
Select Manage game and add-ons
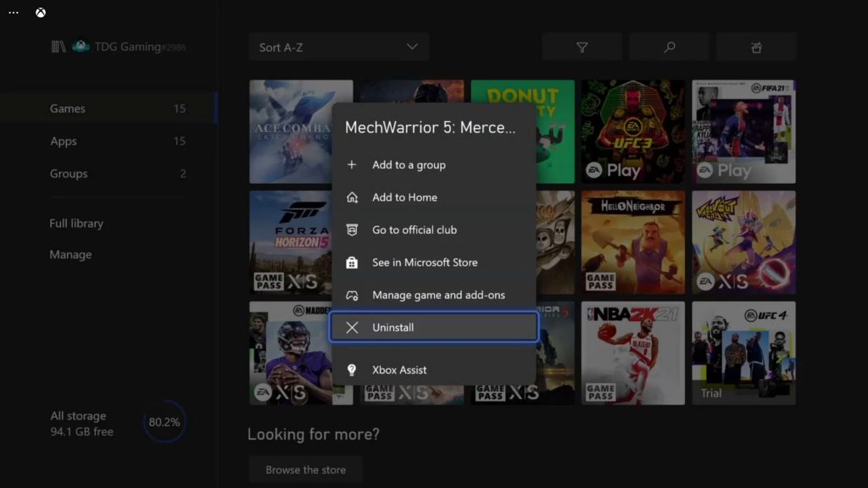coord(433,295)
